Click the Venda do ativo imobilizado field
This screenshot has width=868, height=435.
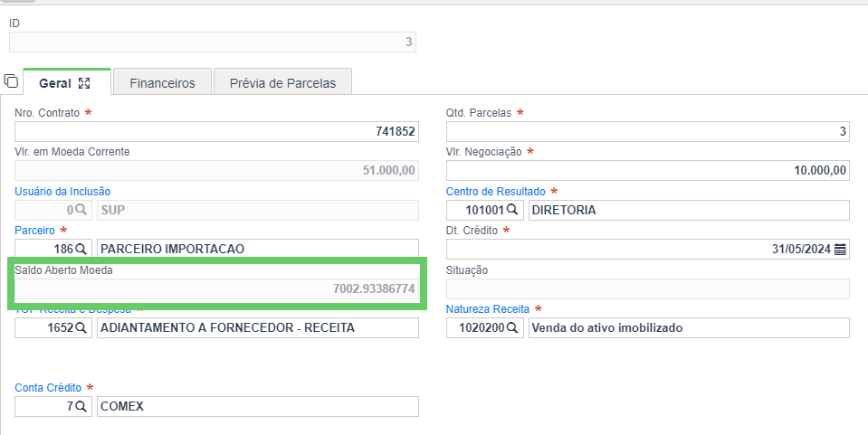click(x=689, y=327)
